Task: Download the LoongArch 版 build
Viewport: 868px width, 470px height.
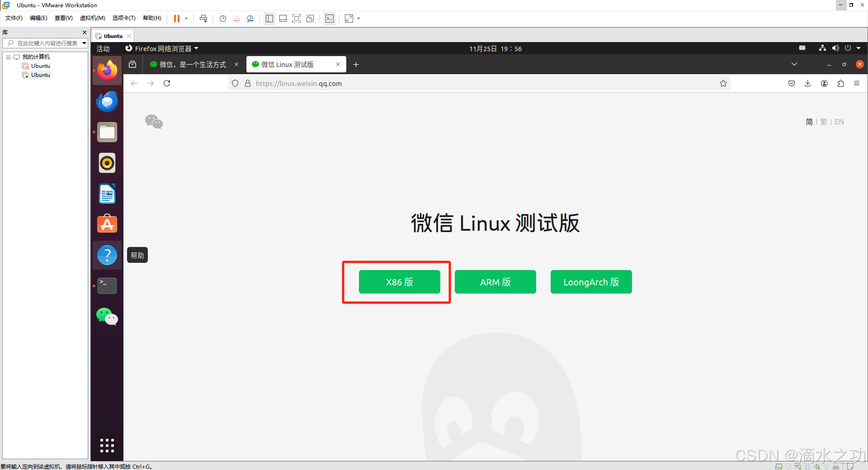Action: [591, 282]
